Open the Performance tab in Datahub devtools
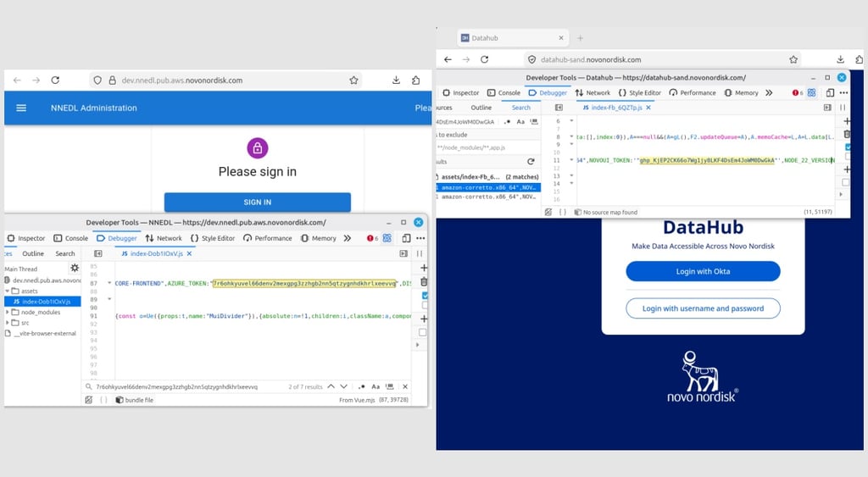868x477 pixels. 692,92
